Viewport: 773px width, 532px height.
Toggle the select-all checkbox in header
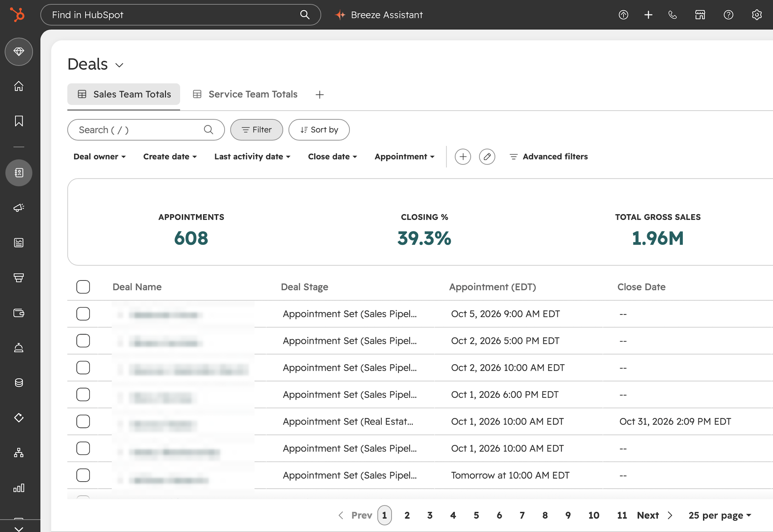click(83, 287)
